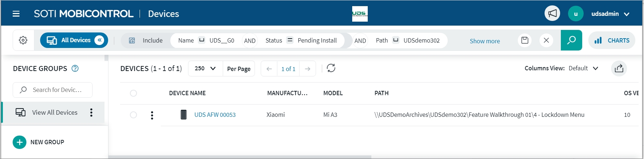644x159 pixels.
Task: Expand the udsadmin account dropdown
Action: (627, 14)
